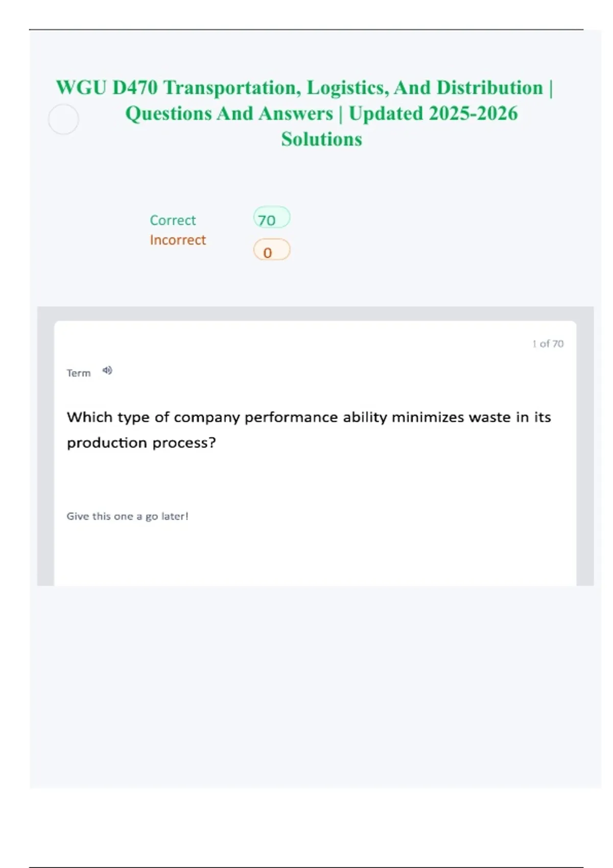
Task: Click the 'Give this one a go later!' text
Action: 127,516
